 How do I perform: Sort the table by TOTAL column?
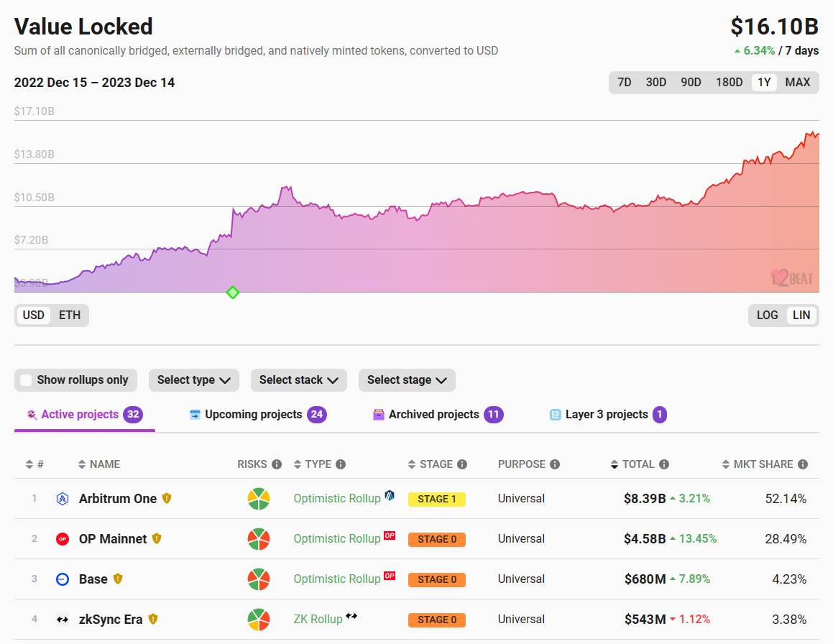coord(632,464)
